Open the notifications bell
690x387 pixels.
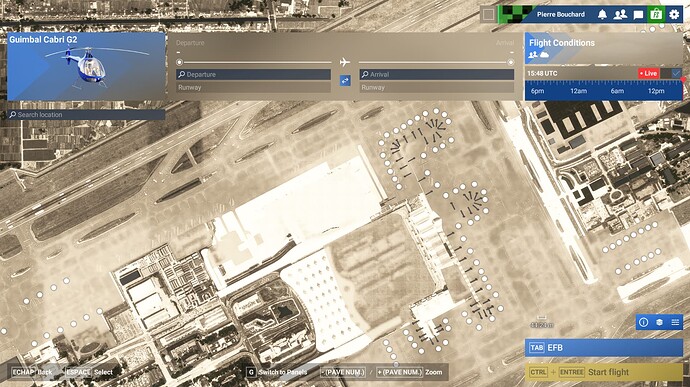click(x=602, y=15)
